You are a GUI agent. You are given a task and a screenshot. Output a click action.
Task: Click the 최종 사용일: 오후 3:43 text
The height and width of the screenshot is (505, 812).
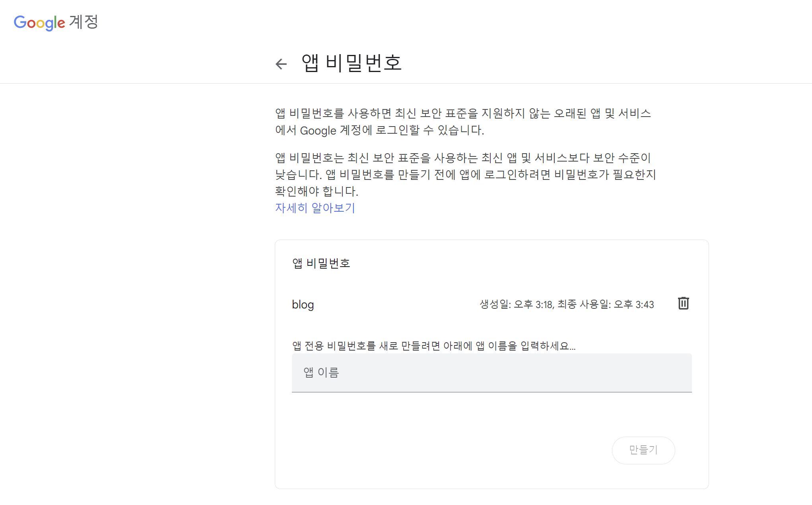606,305
